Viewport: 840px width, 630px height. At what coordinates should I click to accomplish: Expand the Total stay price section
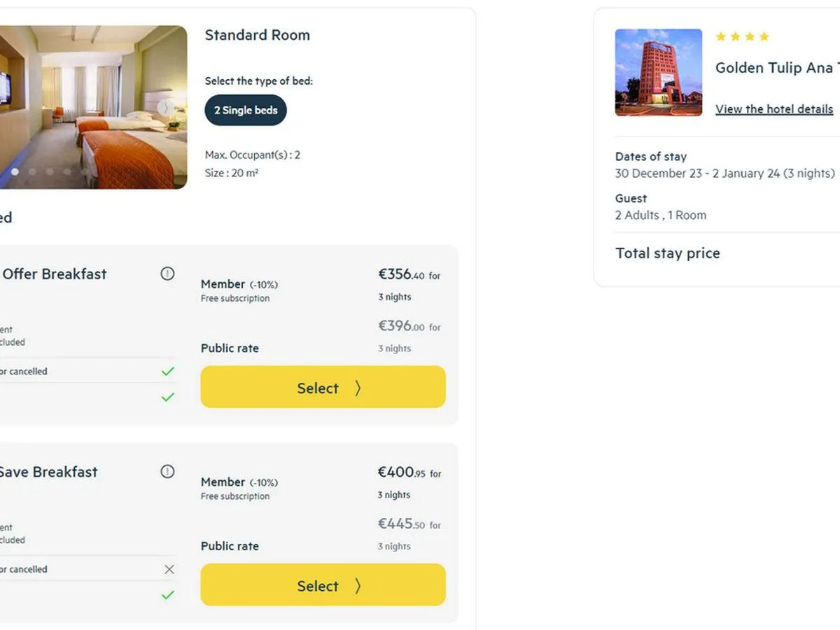click(x=667, y=253)
